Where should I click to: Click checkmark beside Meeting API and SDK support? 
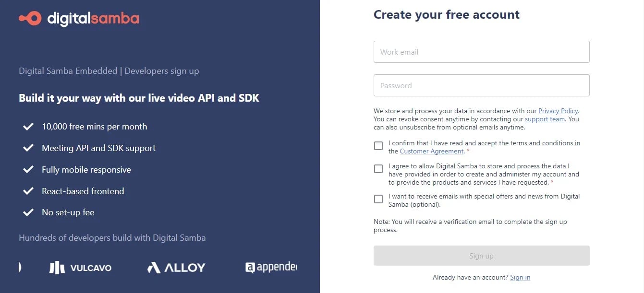(x=28, y=148)
